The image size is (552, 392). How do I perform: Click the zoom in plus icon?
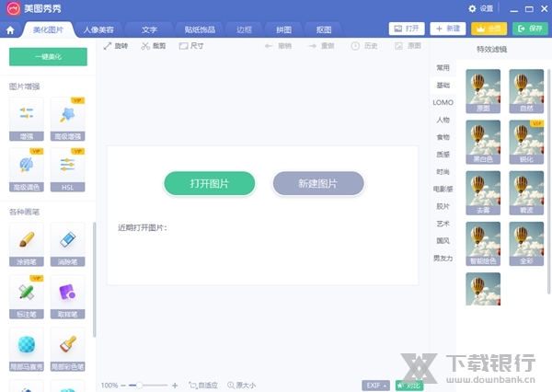pos(175,386)
